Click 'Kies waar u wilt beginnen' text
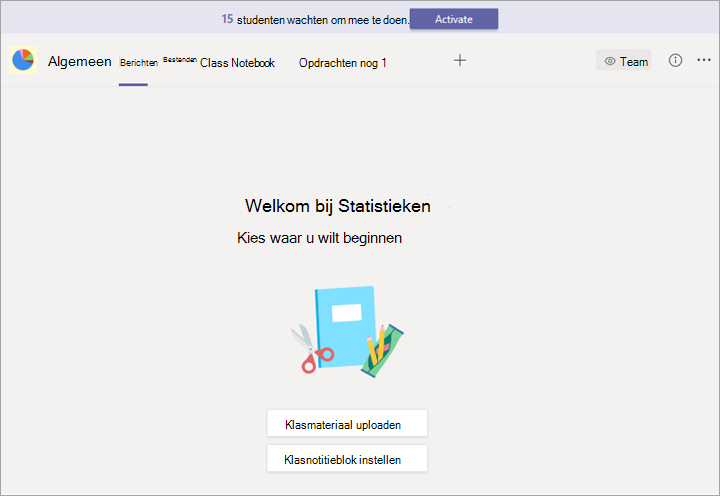Image resolution: width=720 pixels, height=496 pixels. (x=320, y=238)
